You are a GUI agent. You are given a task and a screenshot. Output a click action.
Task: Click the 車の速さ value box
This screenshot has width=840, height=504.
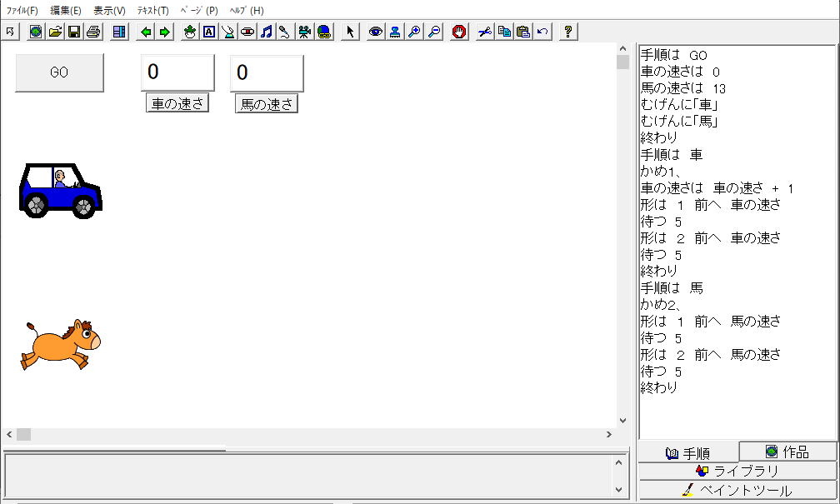point(177,72)
